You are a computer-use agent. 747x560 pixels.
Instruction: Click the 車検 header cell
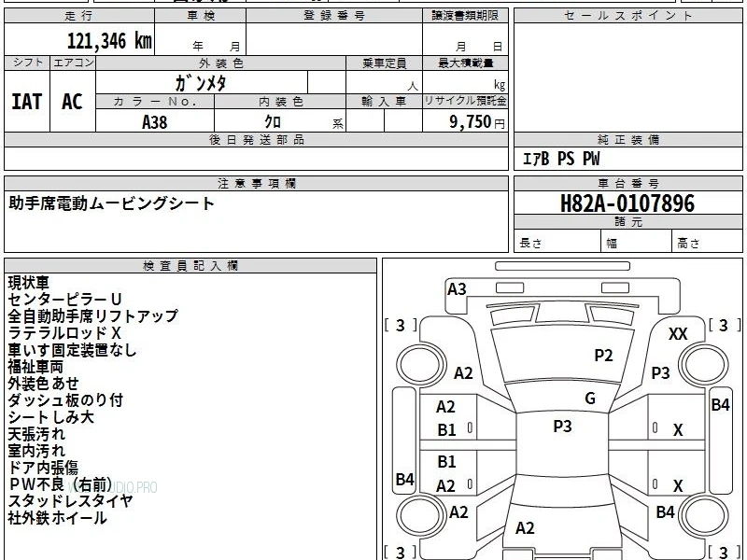pyautogui.click(x=201, y=16)
